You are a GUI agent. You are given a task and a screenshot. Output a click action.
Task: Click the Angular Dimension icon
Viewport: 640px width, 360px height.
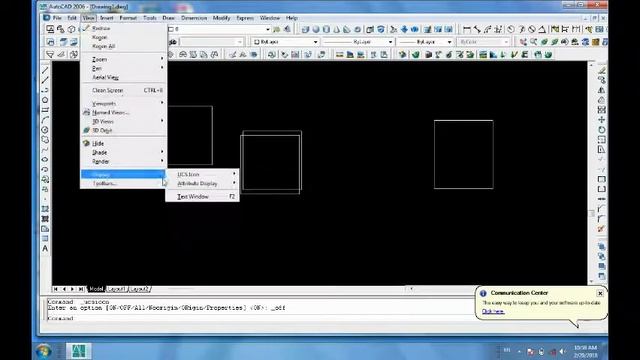pyautogui.click(x=542, y=29)
